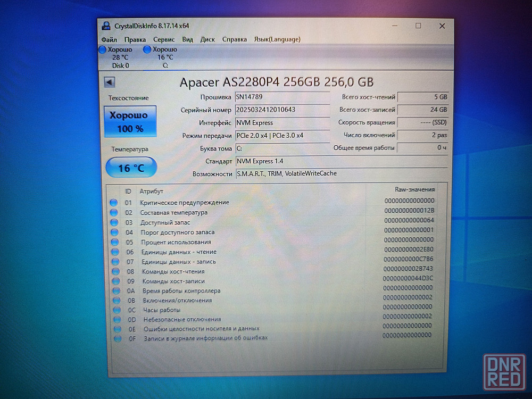Click the Прошивка field showing SN14789
Image resolution: width=532 pixels, height=399 pixels.
(x=282, y=97)
